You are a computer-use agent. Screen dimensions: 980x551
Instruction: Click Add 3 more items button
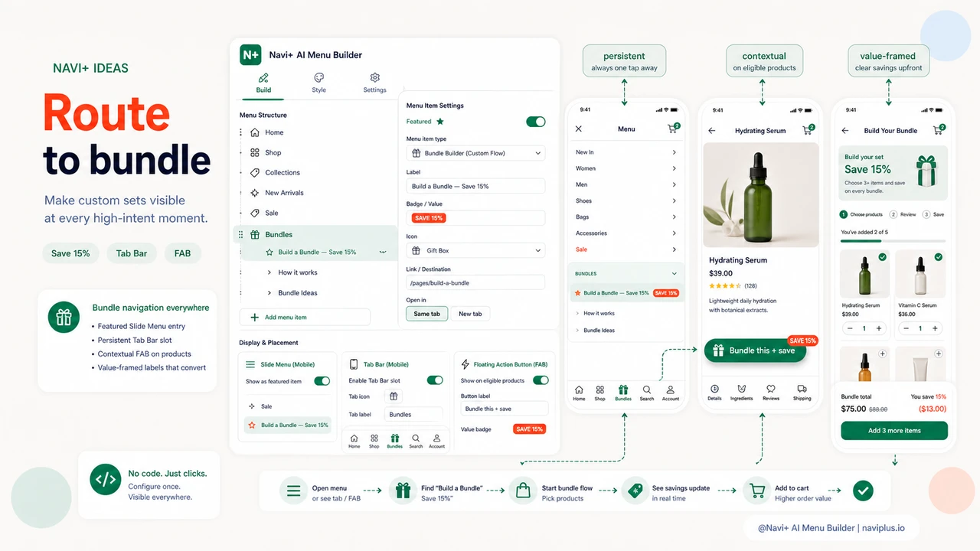pyautogui.click(x=894, y=431)
